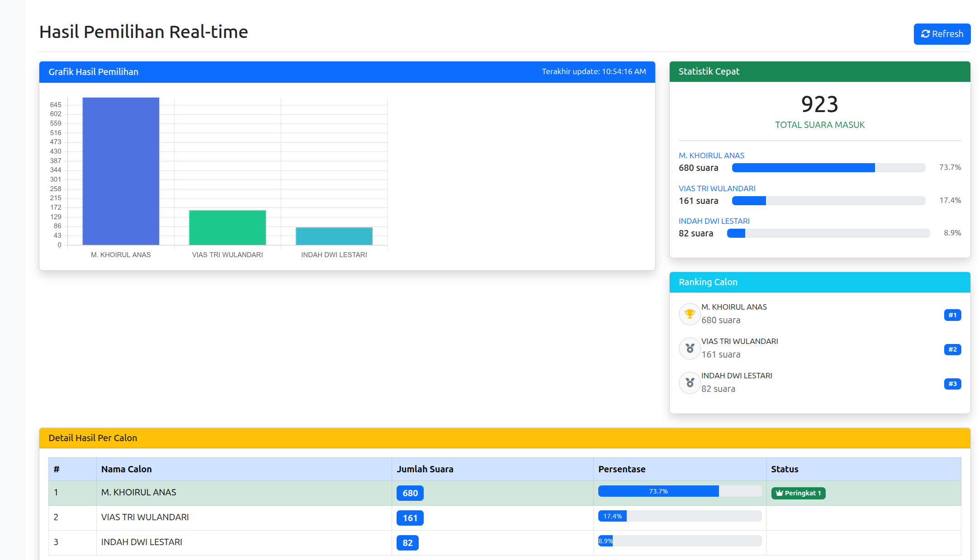Click the 73.7% progress bar in Statistik Cepat
This screenshot has width=979, height=560.
pyautogui.click(x=828, y=168)
